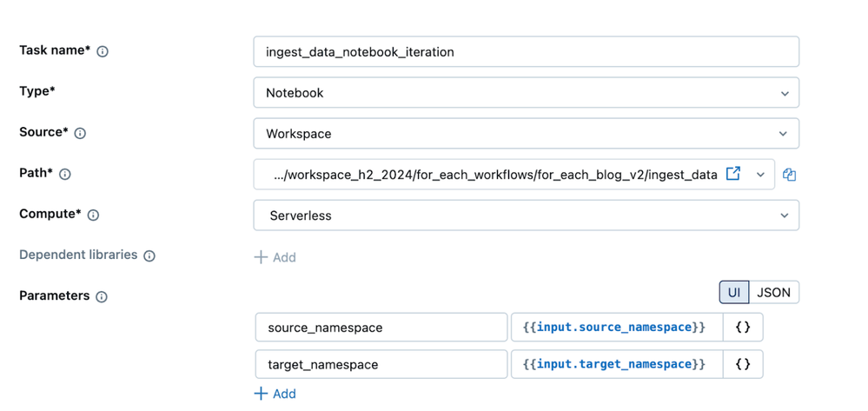Image resolution: width=868 pixels, height=411 pixels.
Task: Click the Task name input field
Action: tap(526, 52)
